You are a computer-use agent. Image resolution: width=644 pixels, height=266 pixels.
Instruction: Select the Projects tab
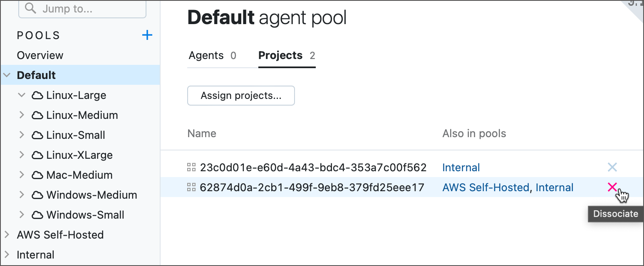[280, 55]
